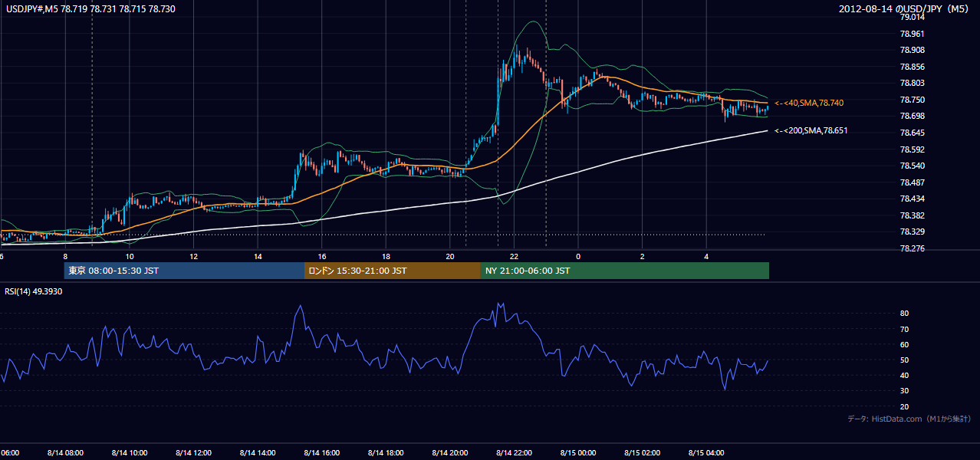
Task: Click hour tick 22 under the price chart
Action: [x=514, y=256]
